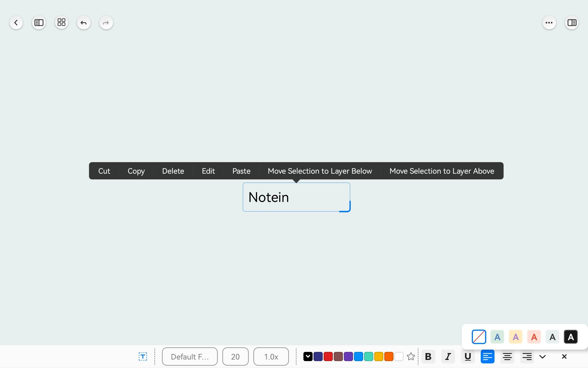Redo the last undone action
The width and height of the screenshot is (588, 368).
click(x=106, y=23)
